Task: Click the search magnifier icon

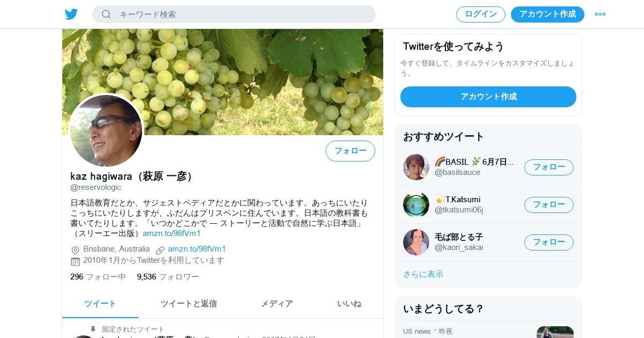Action: [106, 14]
